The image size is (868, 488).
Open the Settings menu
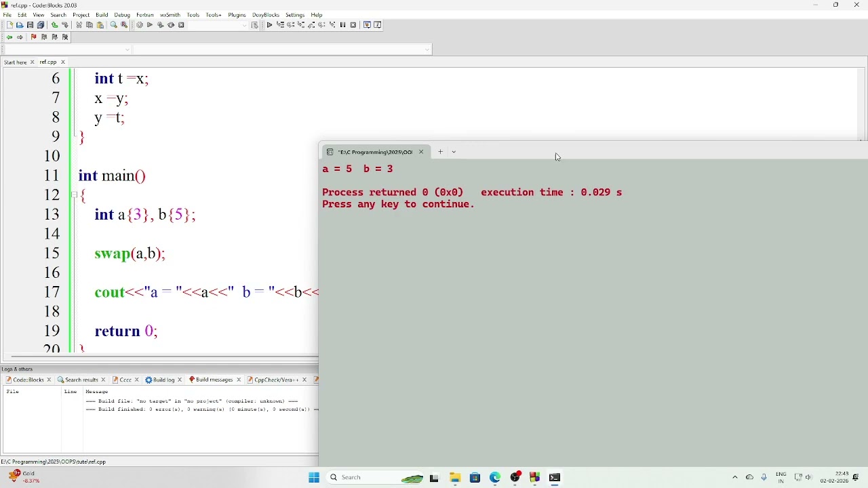pos(296,15)
